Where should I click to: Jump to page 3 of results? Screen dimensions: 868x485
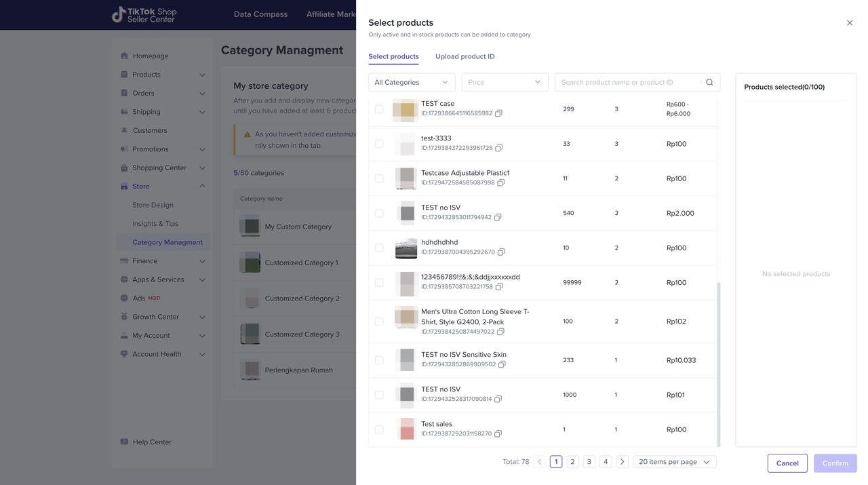[x=589, y=462]
